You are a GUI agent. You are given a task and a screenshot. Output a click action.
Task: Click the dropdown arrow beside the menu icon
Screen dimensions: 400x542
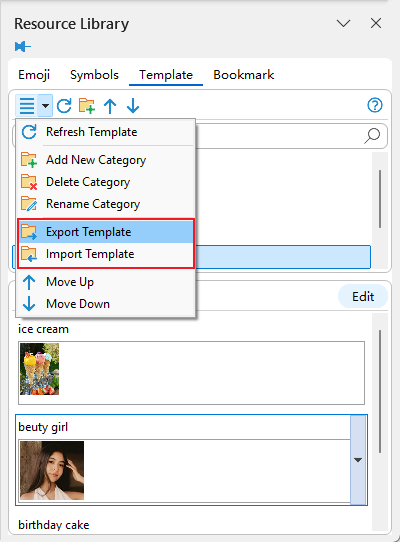45,105
